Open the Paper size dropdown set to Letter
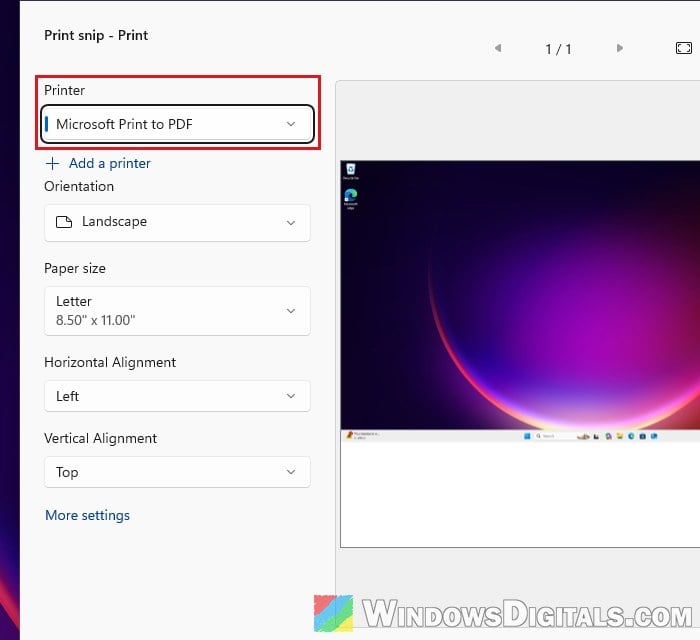The width and height of the screenshot is (700, 640). pyautogui.click(x=177, y=311)
